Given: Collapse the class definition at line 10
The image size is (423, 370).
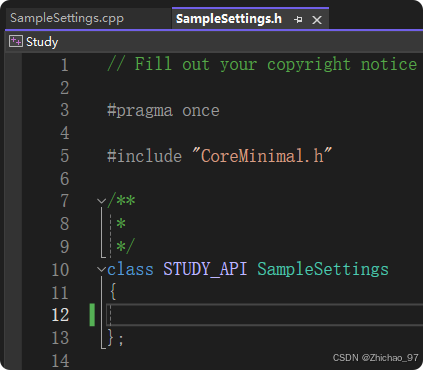Looking at the screenshot, I should click(x=101, y=269).
